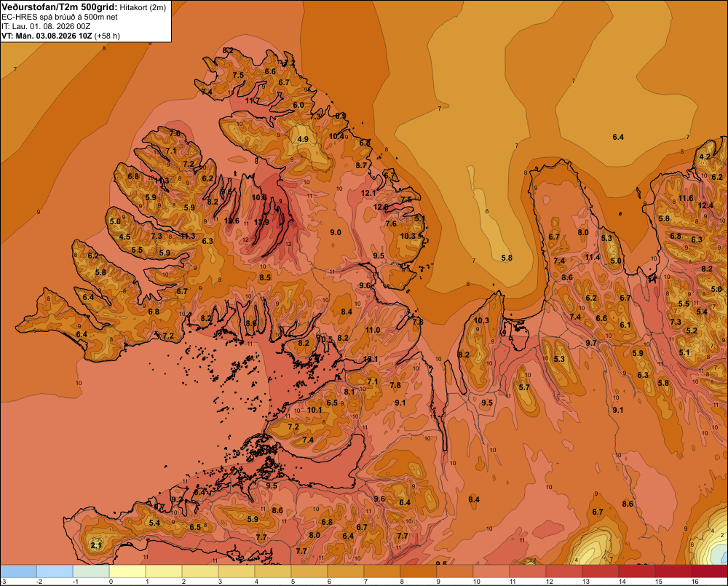The image size is (728, 586).
Task: Click the legend swatch between 9 and 10
Action: click(455, 571)
